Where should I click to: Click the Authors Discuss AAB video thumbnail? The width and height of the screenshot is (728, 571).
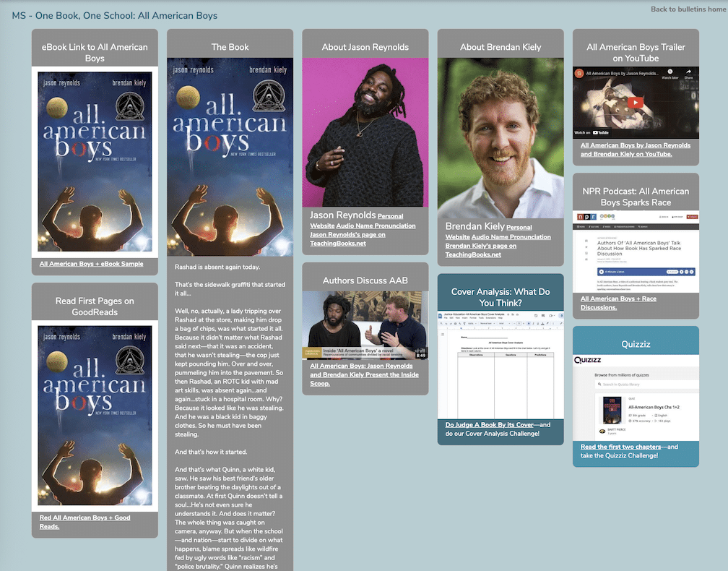pyautogui.click(x=365, y=325)
